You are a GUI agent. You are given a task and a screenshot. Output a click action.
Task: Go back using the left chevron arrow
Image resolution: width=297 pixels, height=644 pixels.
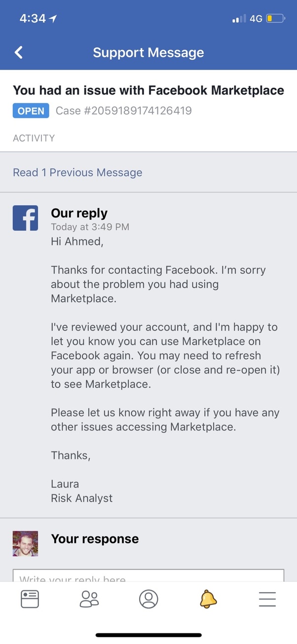coord(19,52)
